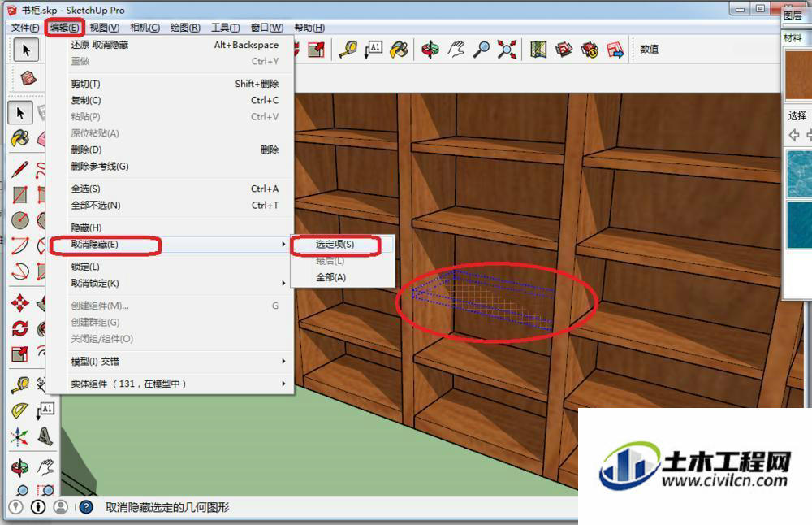Open the 文件(F) menu
This screenshot has width=812, height=525.
pos(25,28)
